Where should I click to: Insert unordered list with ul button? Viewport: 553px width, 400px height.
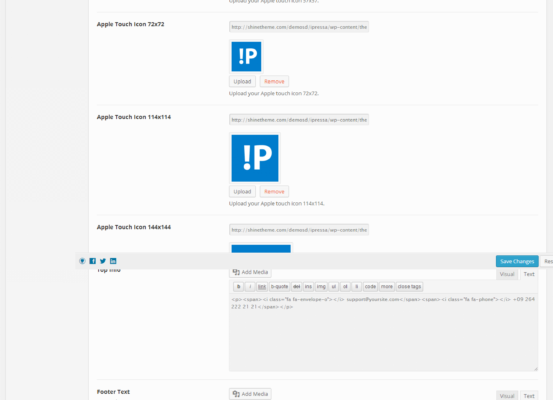tap(334, 286)
